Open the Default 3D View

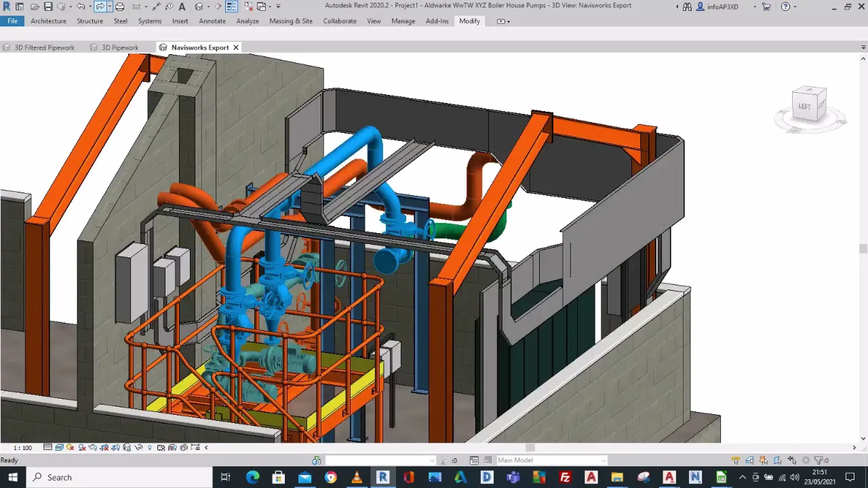click(x=199, y=7)
